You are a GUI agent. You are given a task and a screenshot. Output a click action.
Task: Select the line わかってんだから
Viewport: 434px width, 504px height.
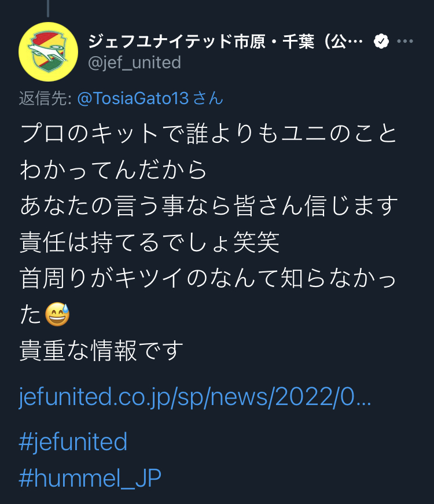pyautogui.click(x=113, y=170)
